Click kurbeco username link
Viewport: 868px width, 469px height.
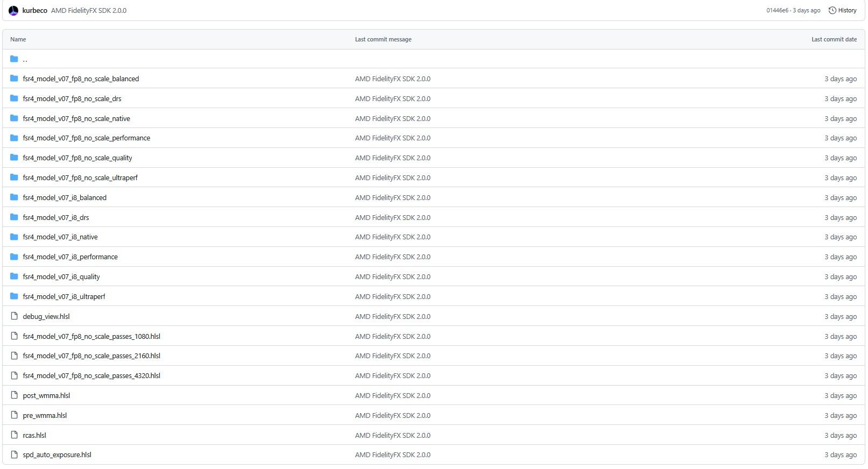(x=35, y=11)
